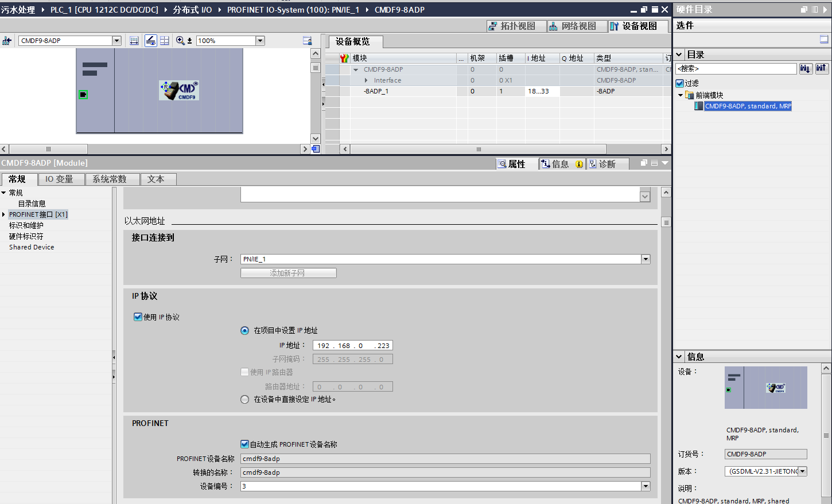
Task: Toggle the 使用 IP 协议 checkbox
Action: tap(138, 317)
